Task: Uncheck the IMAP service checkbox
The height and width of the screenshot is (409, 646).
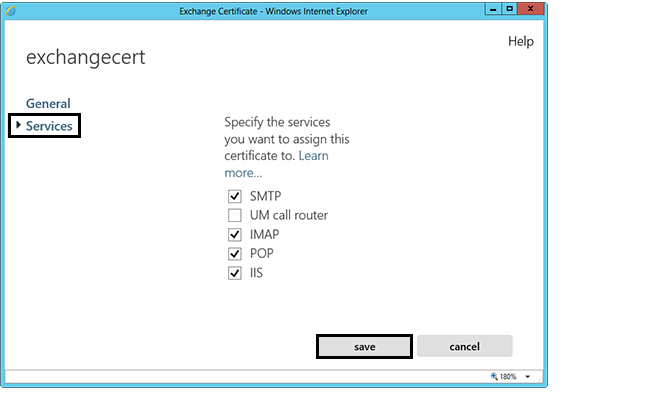Action: coord(235,234)
